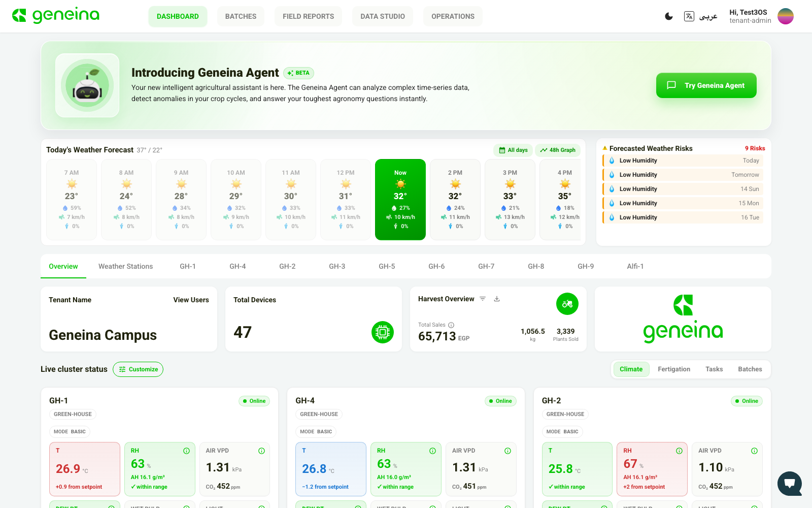Click GH-2 temperature 25.8 card

[577, 469]
